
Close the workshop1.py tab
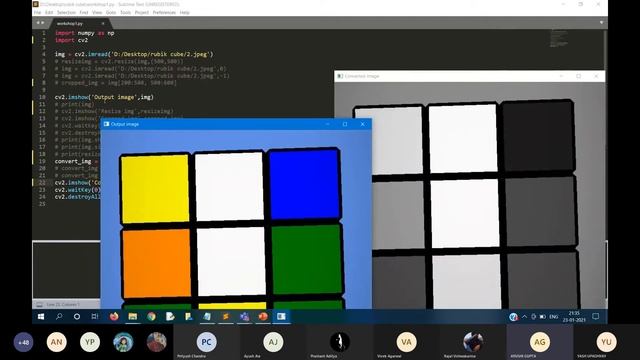(103, 24)
